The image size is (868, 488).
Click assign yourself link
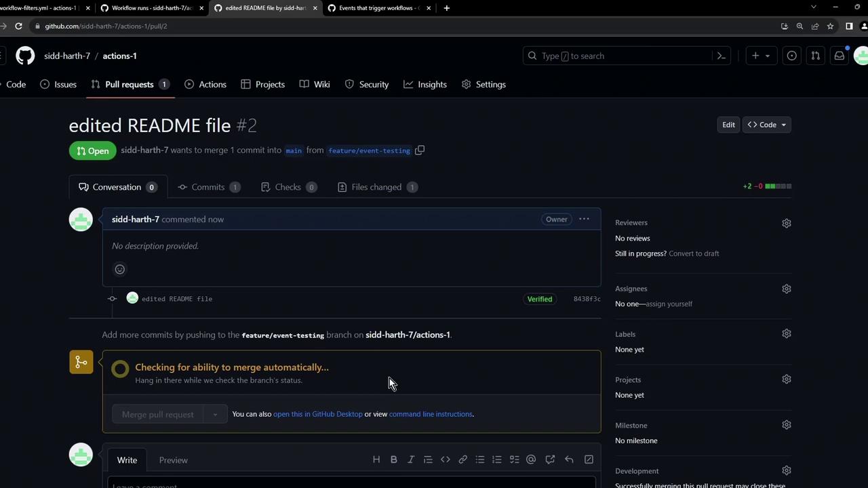click(669, 304)
